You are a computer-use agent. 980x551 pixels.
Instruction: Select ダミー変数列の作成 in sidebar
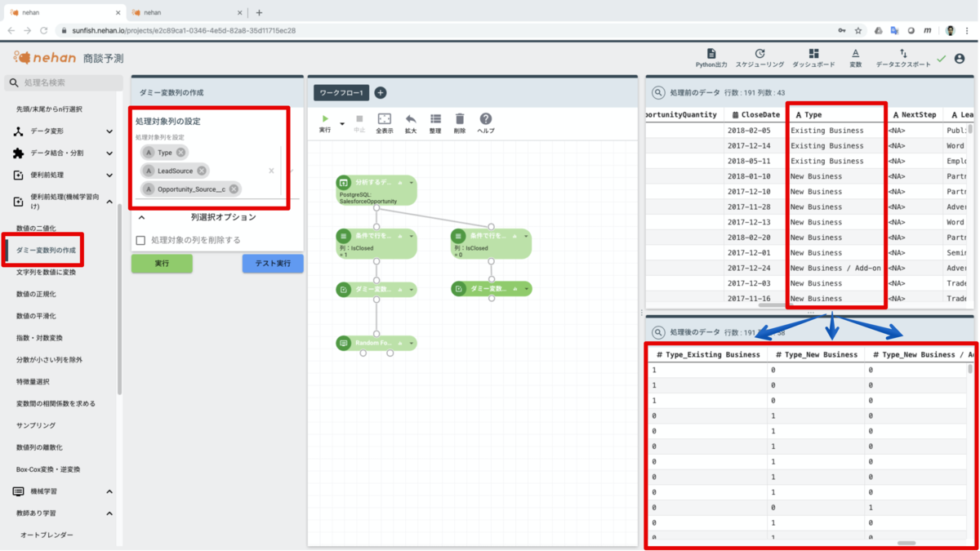point(47,250)
